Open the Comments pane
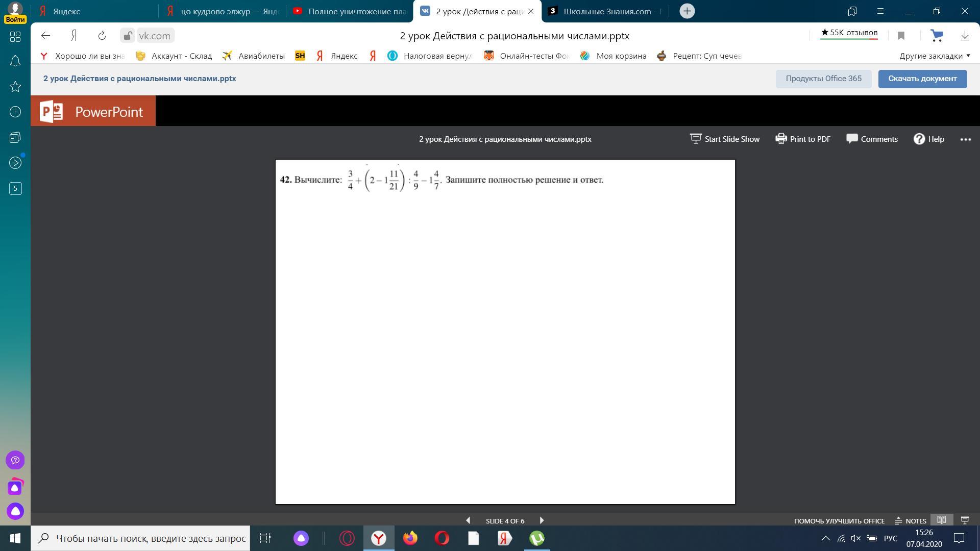Screen dimensions: 980x551 872,139
